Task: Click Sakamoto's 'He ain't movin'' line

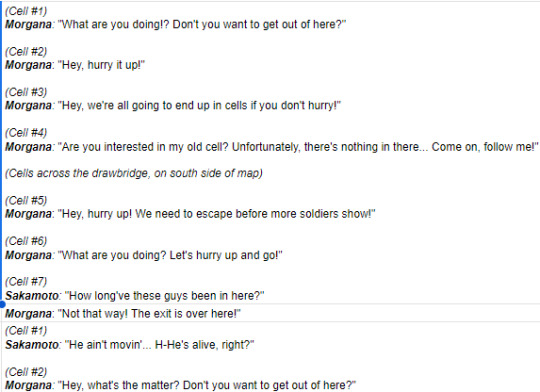Action: [x=129, y=344]
